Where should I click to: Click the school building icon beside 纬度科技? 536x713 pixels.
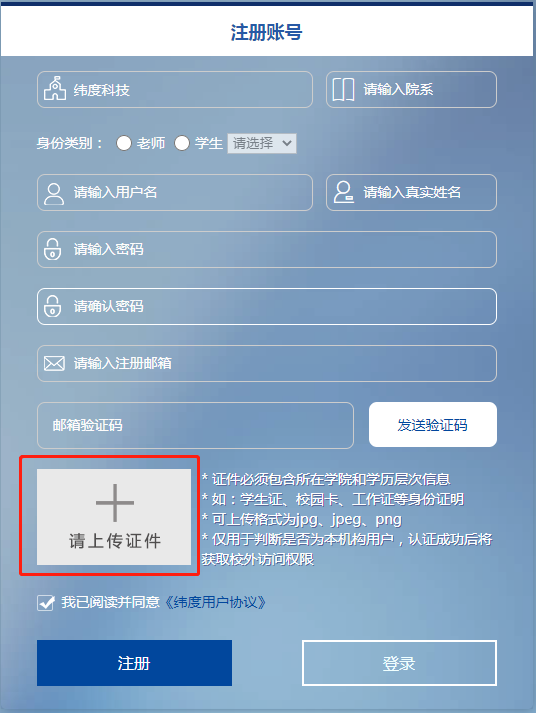[x=55, y=89]
